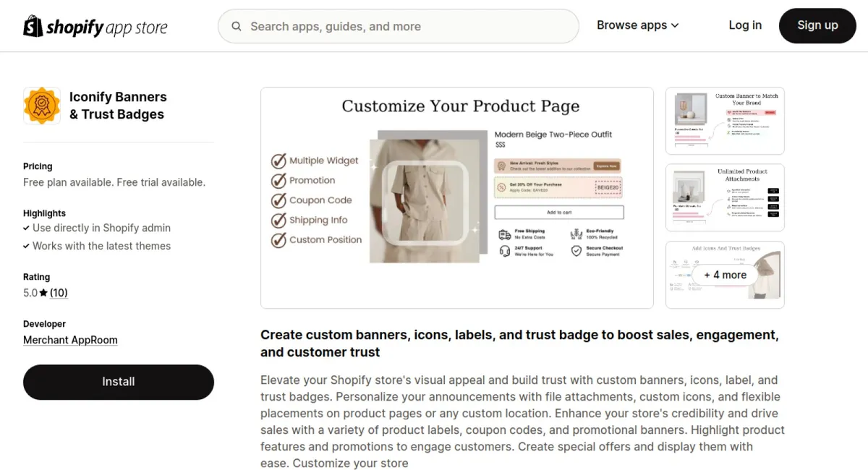
Task: Click the Secure Checkout shield icon
Action: [x=576, y=251]
